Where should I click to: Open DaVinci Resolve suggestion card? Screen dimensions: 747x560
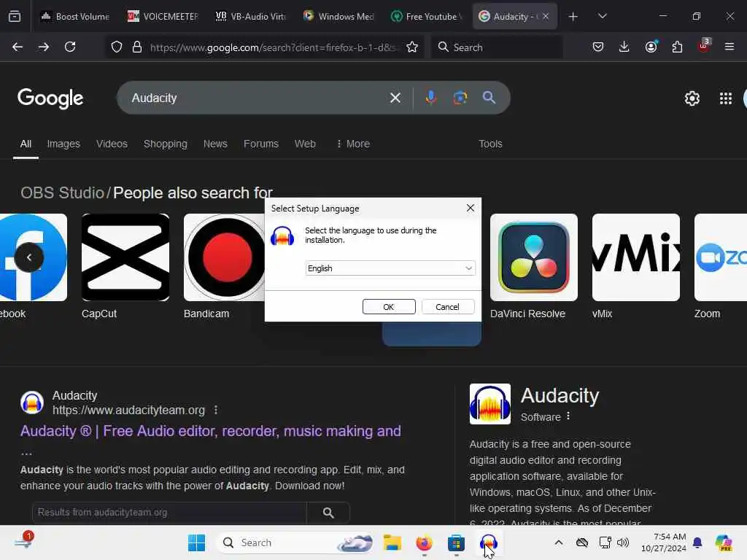533,267
